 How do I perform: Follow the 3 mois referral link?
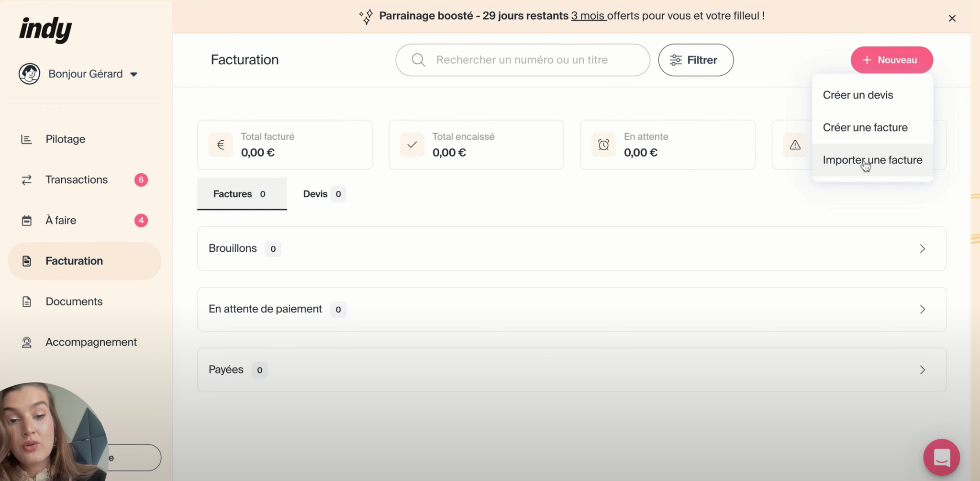pos(588,16)
